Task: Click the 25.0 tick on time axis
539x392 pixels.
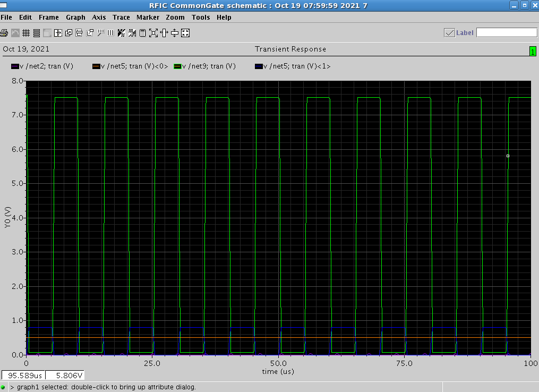Action: tap(152, 363)
